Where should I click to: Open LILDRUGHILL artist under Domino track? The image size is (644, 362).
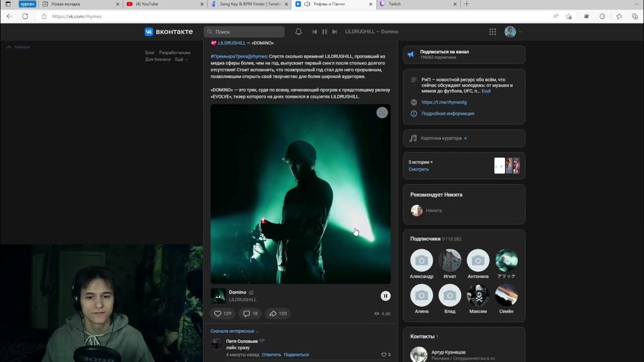coord(243,300)
